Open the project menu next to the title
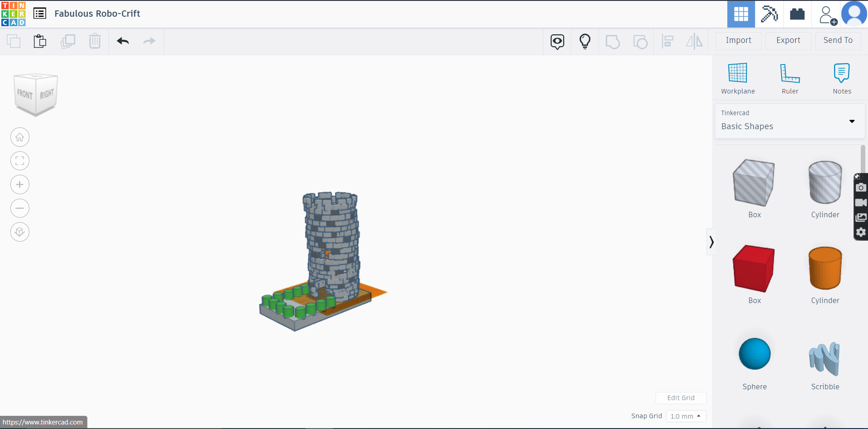 40,14
